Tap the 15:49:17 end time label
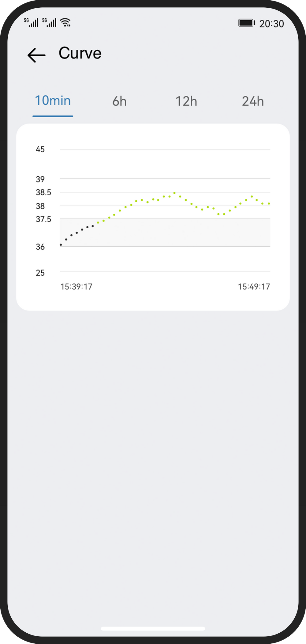Viewport: 306px width, 644px height. (254, 287)
